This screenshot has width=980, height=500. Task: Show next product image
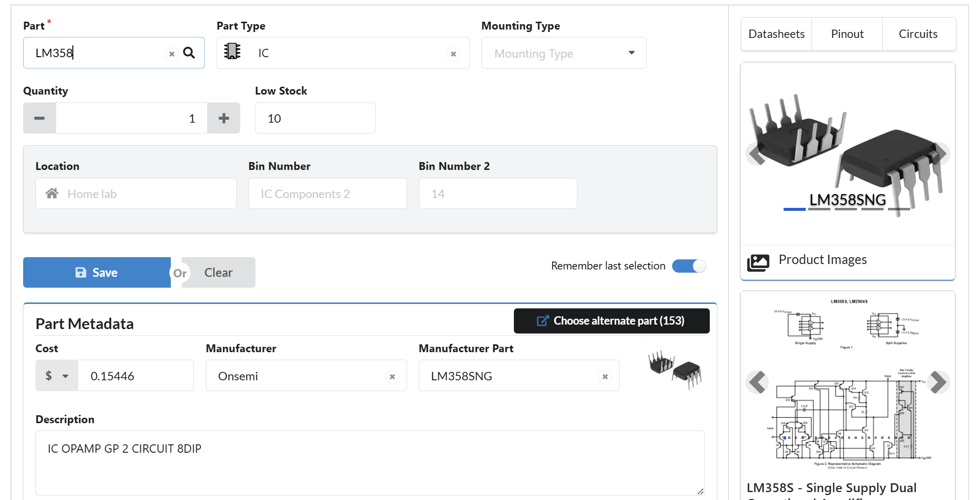939,154
